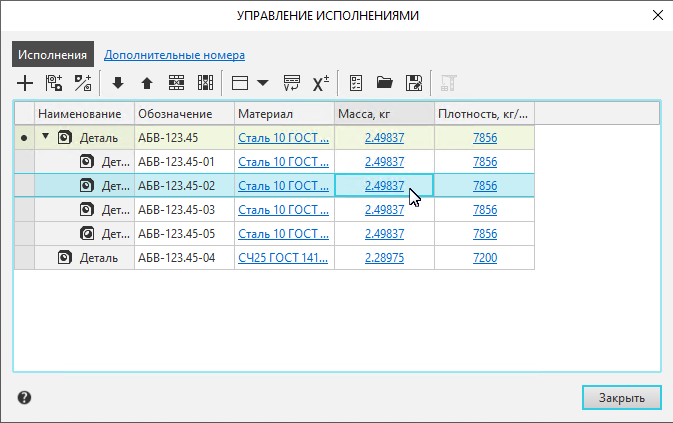Collapse the top Деталь АБВ-123.45 tree node
Image resolution: width=673 pixels, height=423 pixels.
[45, 137]
